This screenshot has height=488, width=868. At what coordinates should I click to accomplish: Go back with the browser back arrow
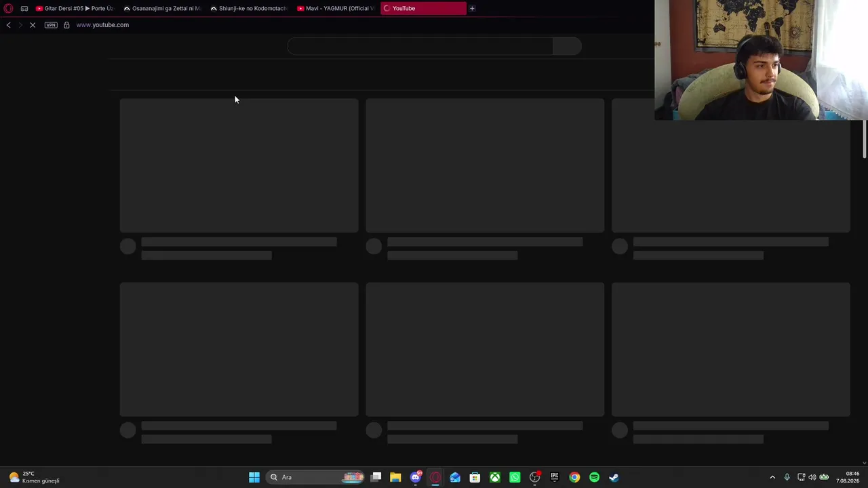[8, 25]
